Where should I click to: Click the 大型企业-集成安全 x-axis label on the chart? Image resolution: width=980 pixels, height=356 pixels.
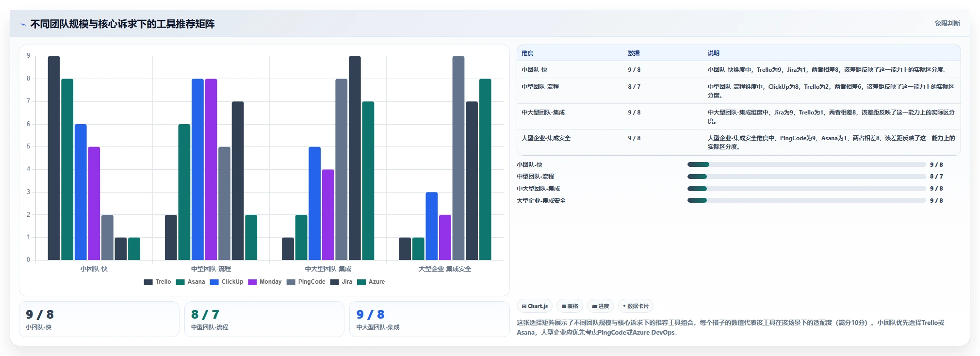pyautogui.click(x=445, y=269)
